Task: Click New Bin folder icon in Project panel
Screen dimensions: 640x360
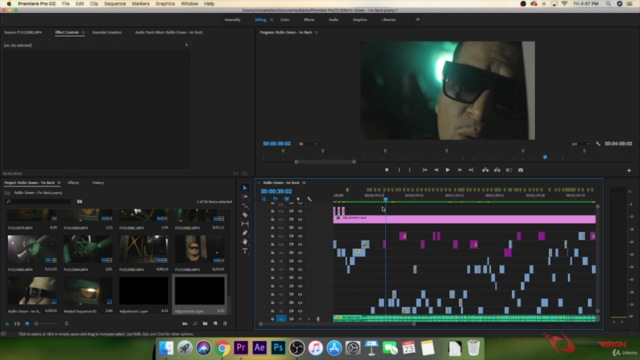Action: (205, 323)
